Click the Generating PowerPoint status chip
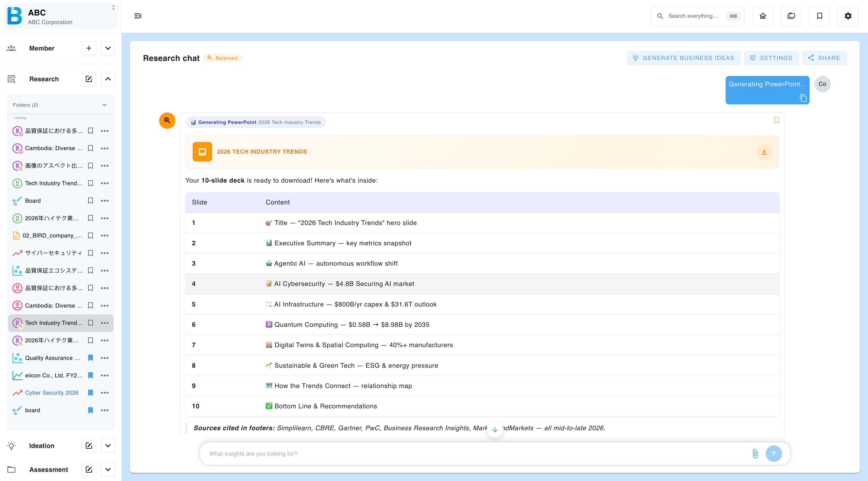The width and height of the screenshot is (868, 481). 255,122
